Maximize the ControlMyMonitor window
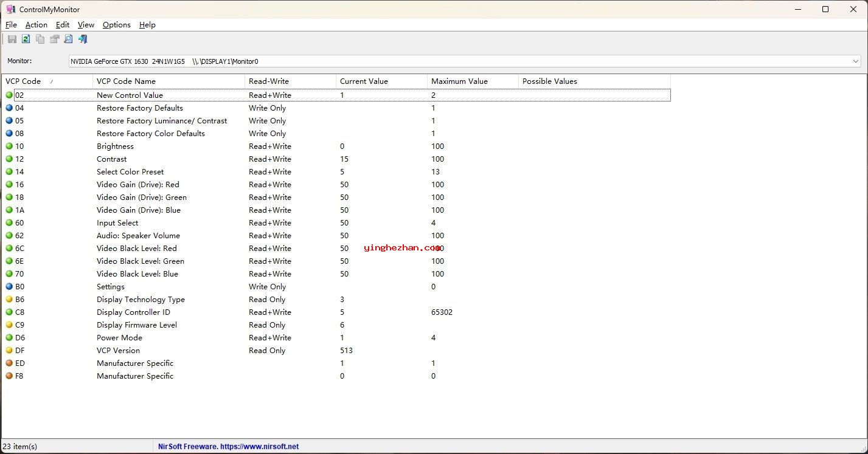Screen dimensions: 868x454 825,9
